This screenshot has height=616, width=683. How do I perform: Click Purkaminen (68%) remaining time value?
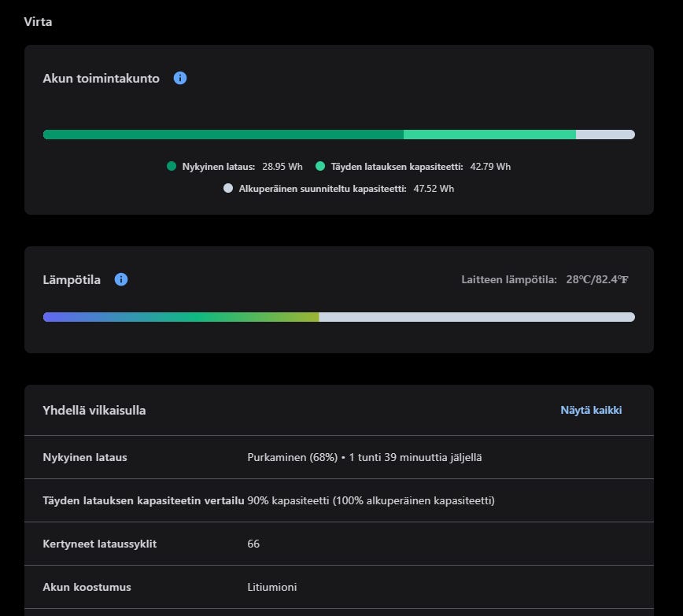364,457
